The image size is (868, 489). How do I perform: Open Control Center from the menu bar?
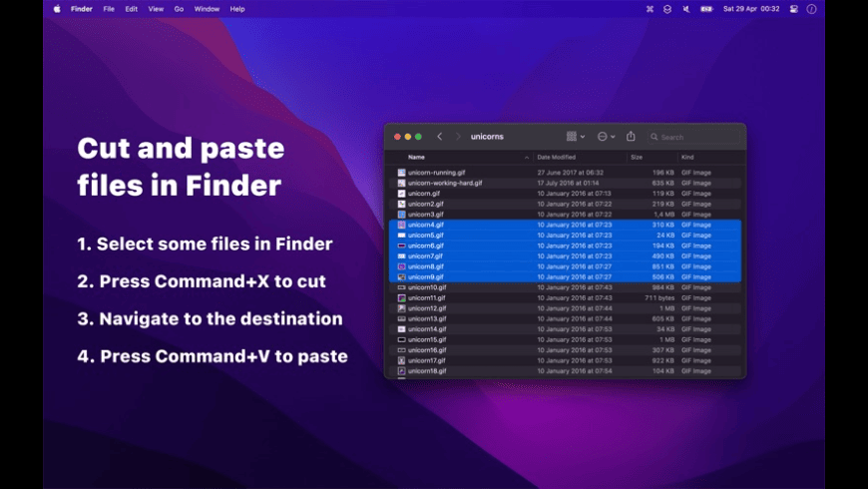point(794,9)
